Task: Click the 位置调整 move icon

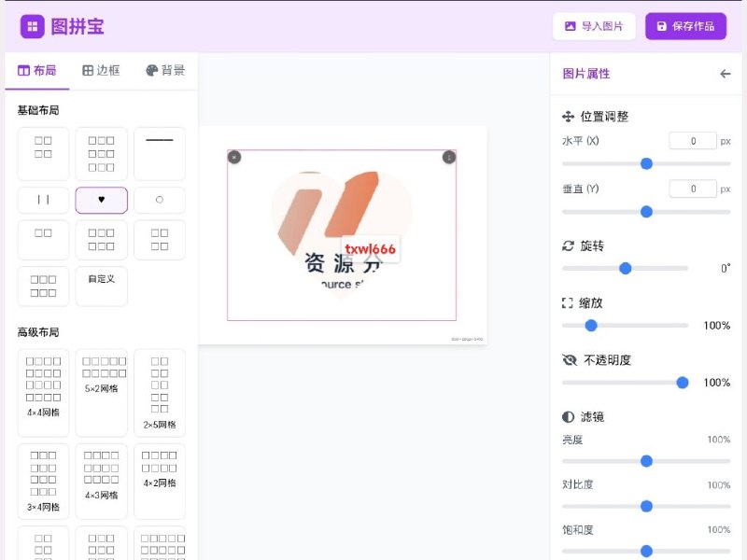Action: click(568, 117)
